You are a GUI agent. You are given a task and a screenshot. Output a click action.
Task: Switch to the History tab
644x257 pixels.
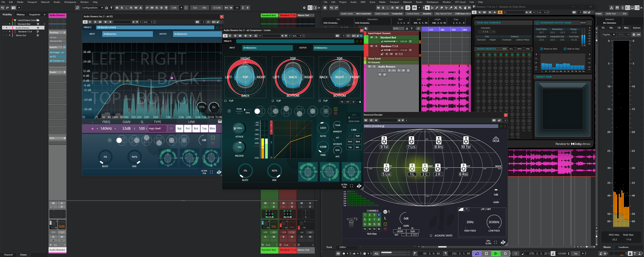pyautogui.click(x=21, y=15)
